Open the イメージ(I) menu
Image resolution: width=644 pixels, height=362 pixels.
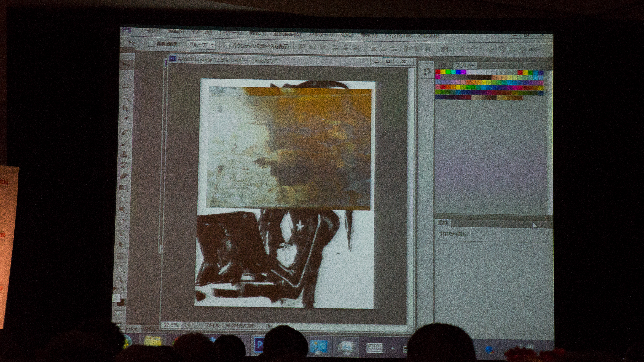(202, 32)
